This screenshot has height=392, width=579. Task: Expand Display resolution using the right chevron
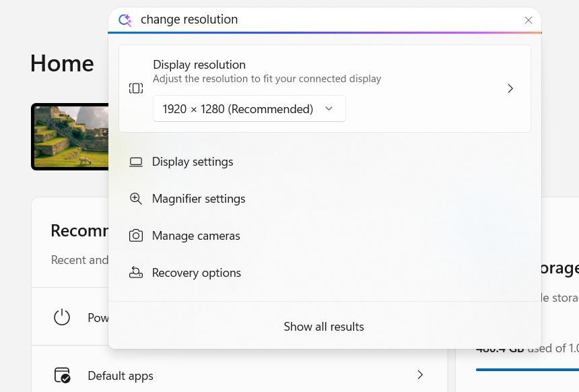click(510, 88)
